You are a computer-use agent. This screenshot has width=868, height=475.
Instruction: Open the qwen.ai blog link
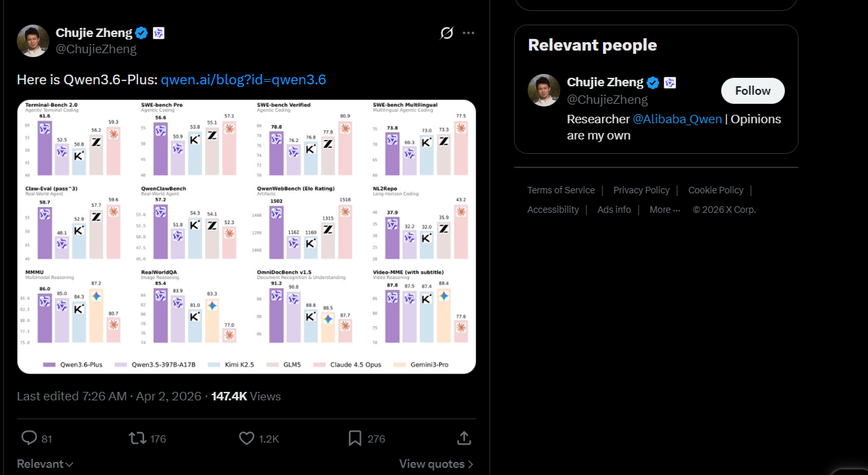click(243, 80)
